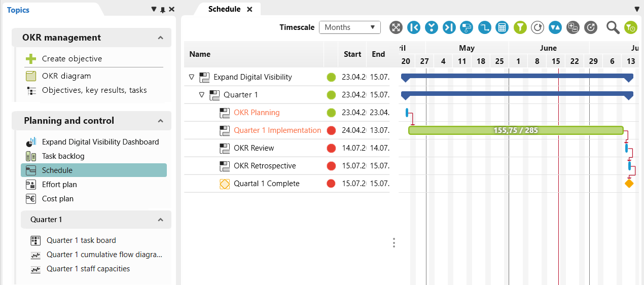Open Quarter 1 staff capacities
Screen dimensions: 644x285
[88, 269]
